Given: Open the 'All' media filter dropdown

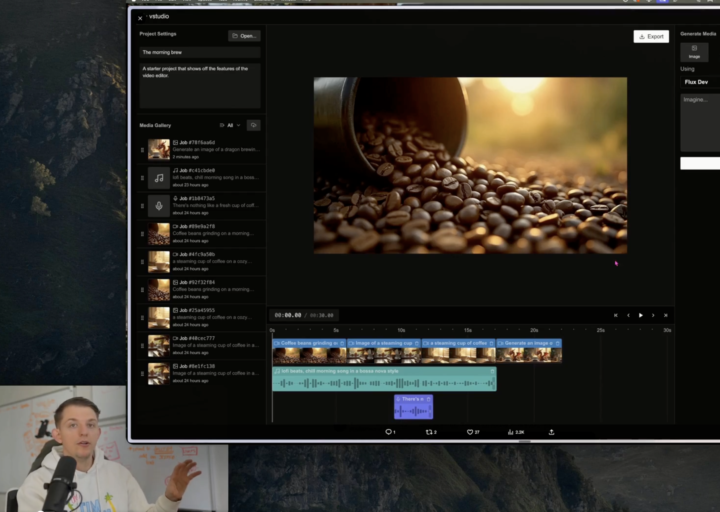Looking at the screenshot, I should 229,125.
